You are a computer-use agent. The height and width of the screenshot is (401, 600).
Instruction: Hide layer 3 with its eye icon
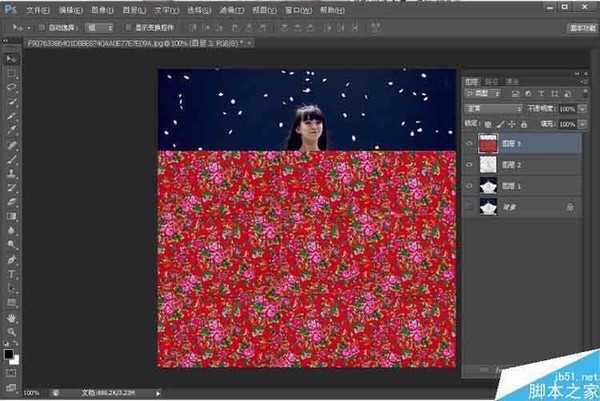(x=469, y=143)
